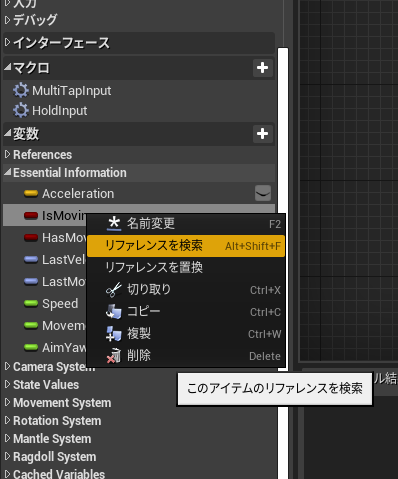The image size is (398, 479).
Task: Click the Movem float green pill icon
Action: [31, 326]
